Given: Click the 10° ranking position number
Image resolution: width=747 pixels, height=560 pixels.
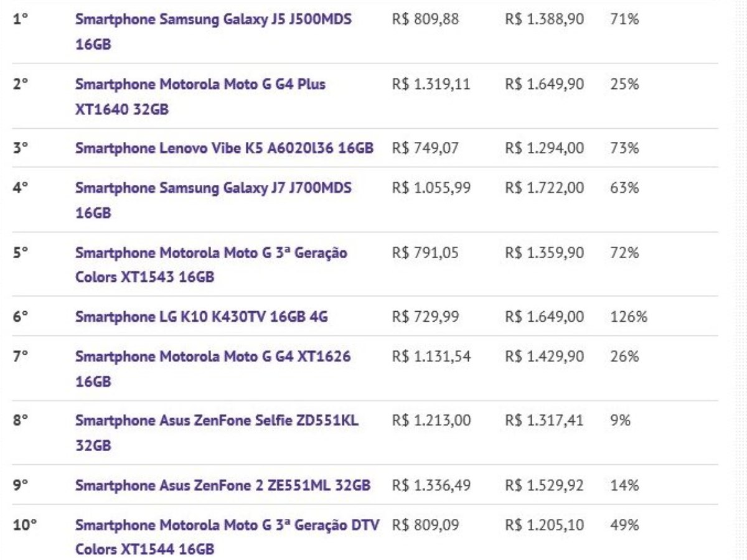Looking at the screenshot, I should click(24, 525).
